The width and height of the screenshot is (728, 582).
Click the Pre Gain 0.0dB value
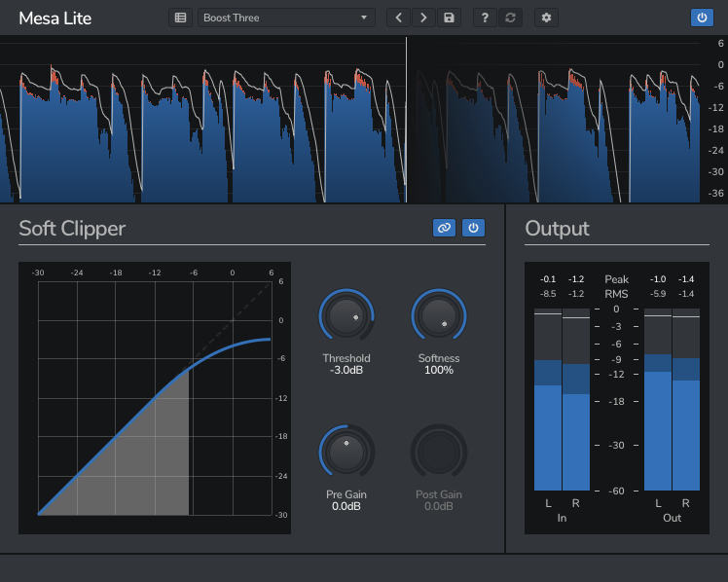click(x=346, y=507)
